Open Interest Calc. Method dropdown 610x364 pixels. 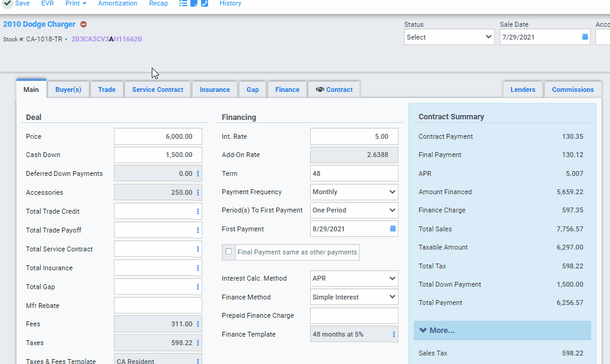354,279
